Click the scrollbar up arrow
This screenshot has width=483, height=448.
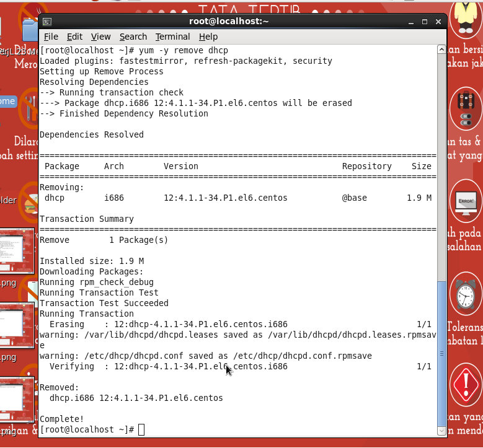pos(441,50)
